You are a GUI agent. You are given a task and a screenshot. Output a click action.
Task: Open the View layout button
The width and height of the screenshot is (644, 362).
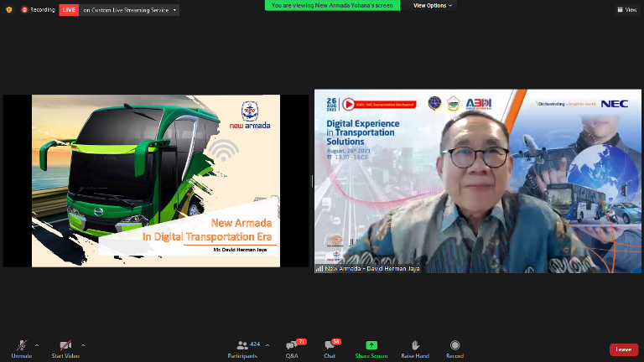pos(627,9)
